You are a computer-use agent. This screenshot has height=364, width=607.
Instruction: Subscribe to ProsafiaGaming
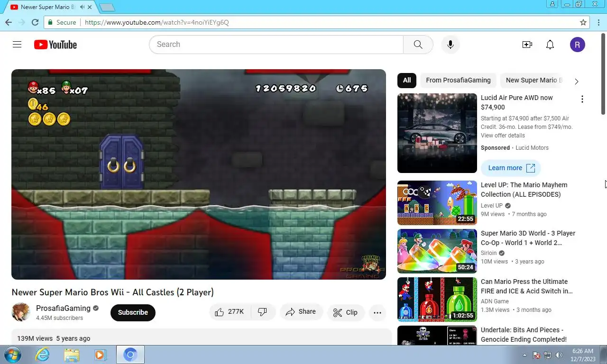133,312
